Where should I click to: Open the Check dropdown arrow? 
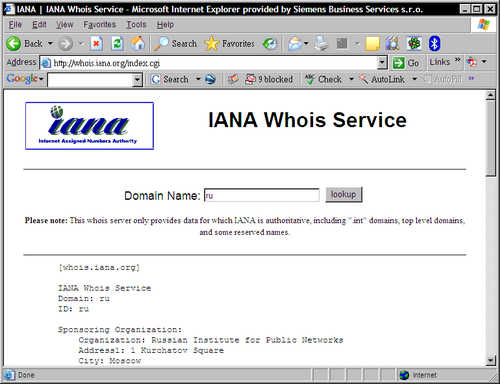pyautogui.click(x=351, y=79)
